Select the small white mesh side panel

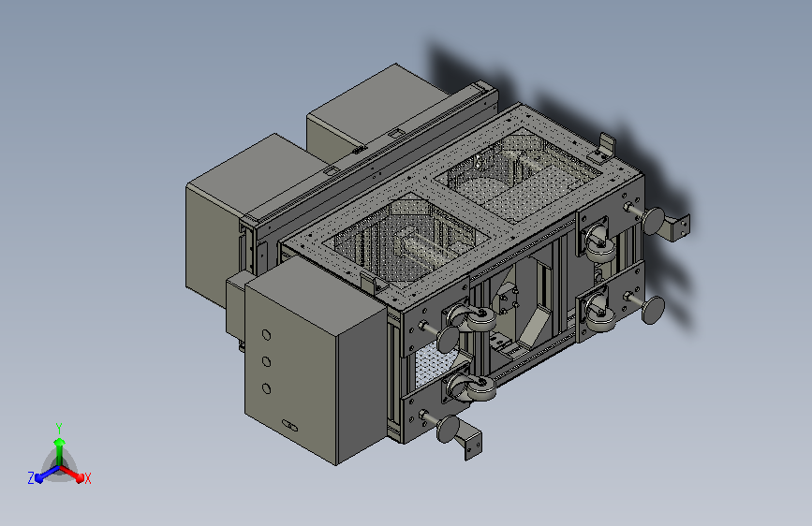[x=434, y=366]
